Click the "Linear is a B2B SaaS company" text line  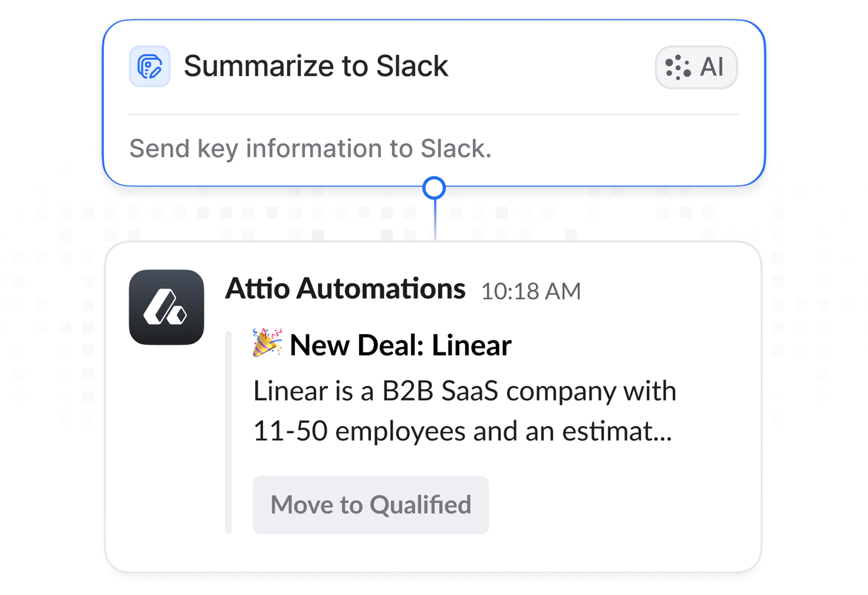[465, 391]
